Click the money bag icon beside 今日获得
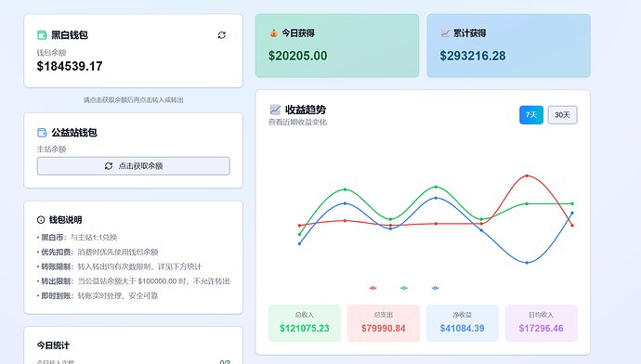Screen dimensions: 641x364 tap(273, 33)
